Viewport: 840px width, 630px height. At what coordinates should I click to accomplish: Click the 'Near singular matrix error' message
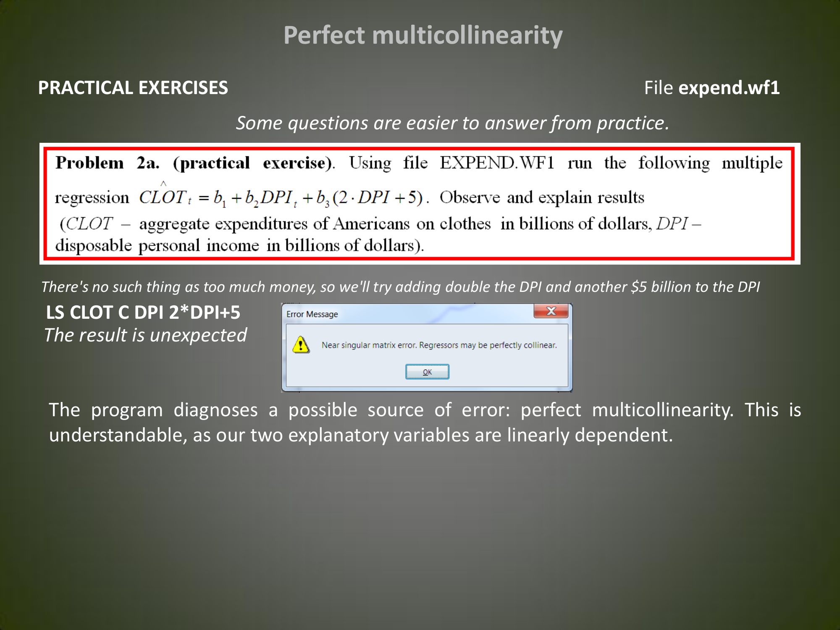439,345
